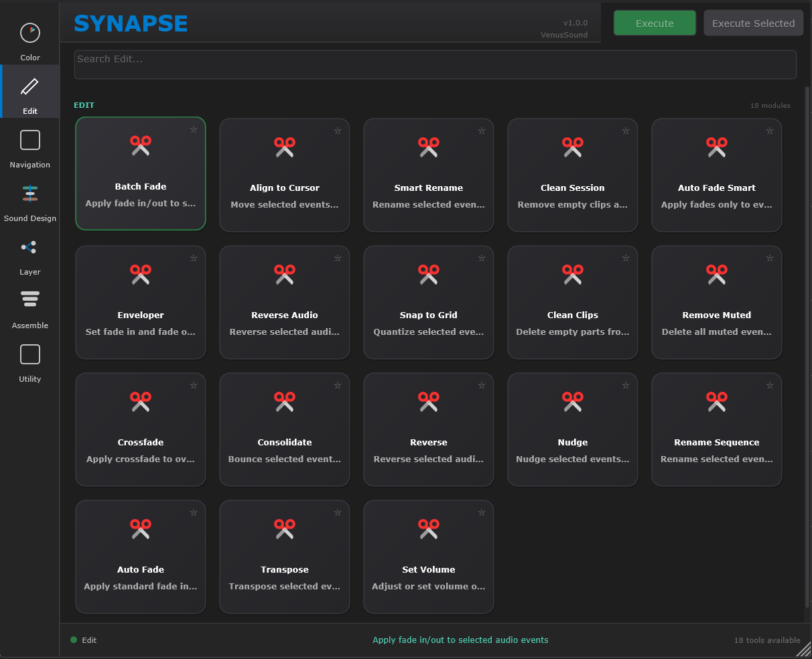
Task: Toggle favorite star on Transpose
Action: [338, 513]
